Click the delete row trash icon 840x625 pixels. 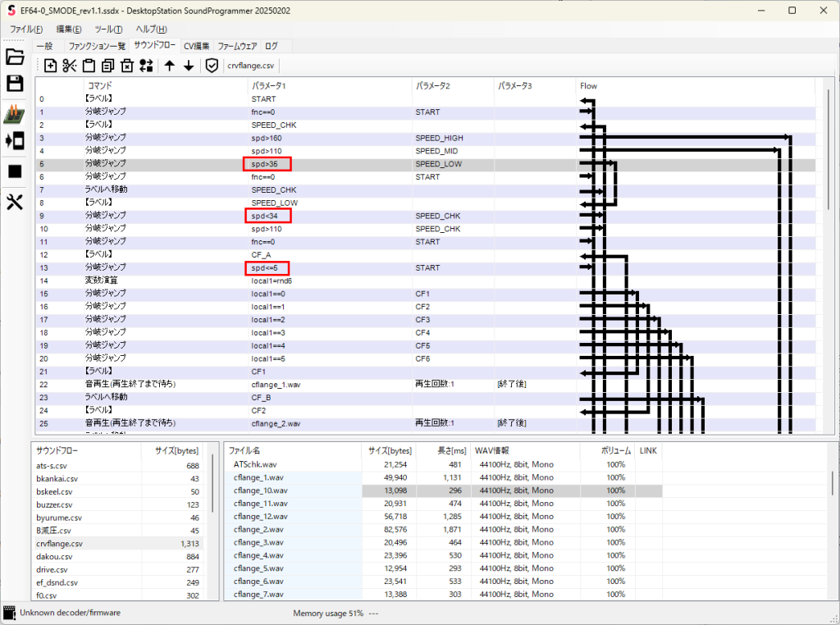coord(127,66)
